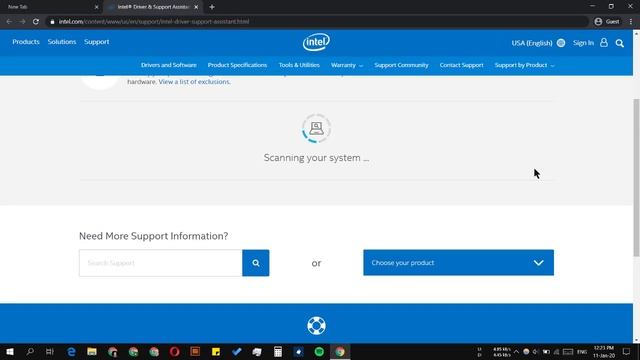Click the scanning progress spinner

(x=316, y=128)
